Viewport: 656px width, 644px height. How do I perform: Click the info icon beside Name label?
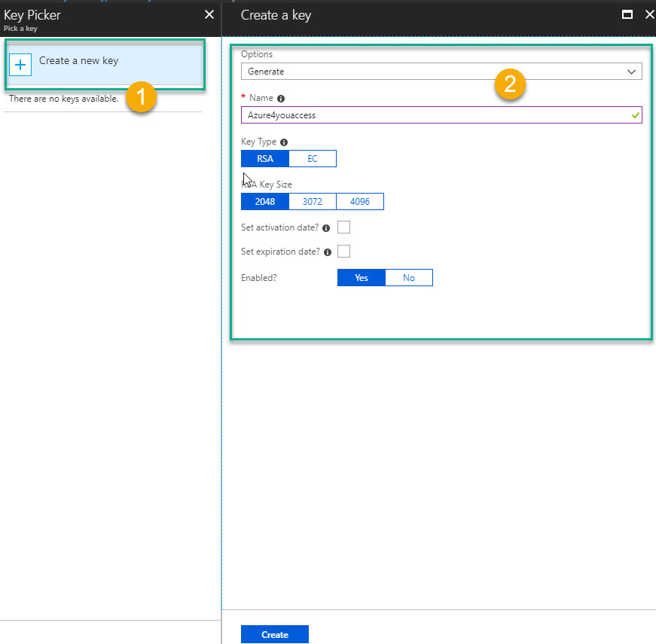[x=281, y=99]
